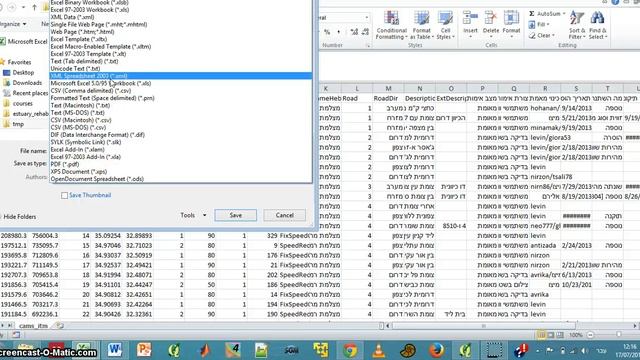The width and height of the screenshot is (640, 360).
Task: Select XML Spreadsheet 2003 file type
Action: pos(181,76)
